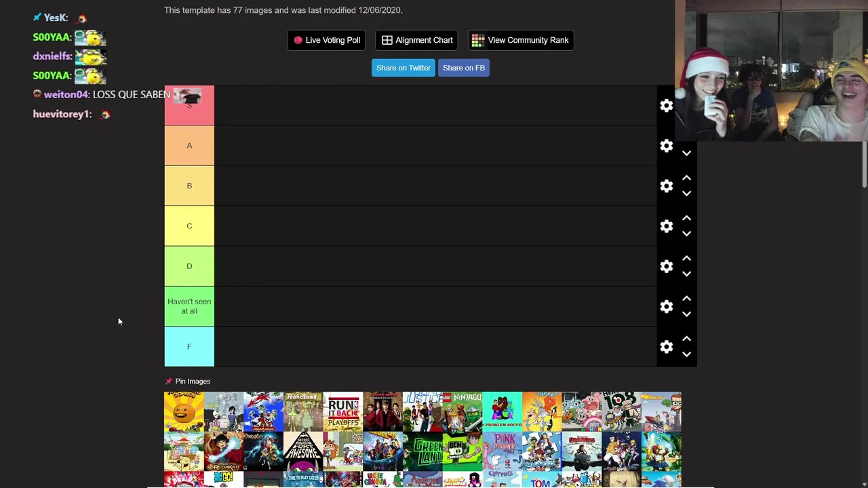
Task: Move A tier row down
Action: 686,153
